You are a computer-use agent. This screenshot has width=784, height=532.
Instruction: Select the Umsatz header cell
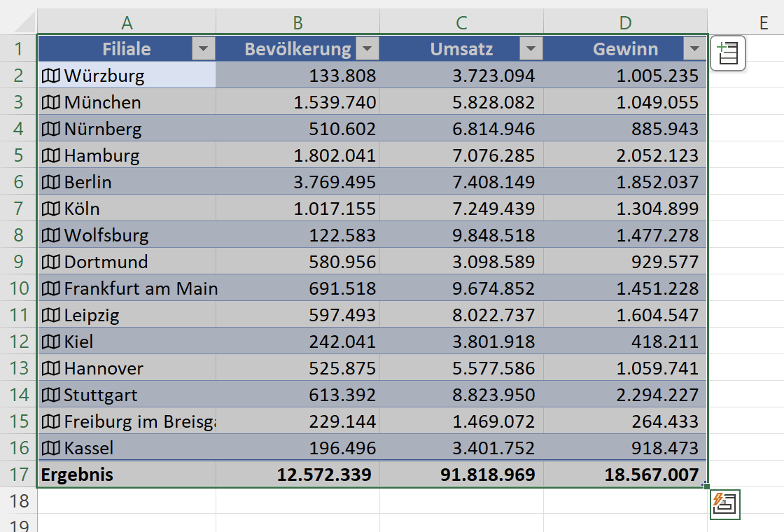pos(461,48)
